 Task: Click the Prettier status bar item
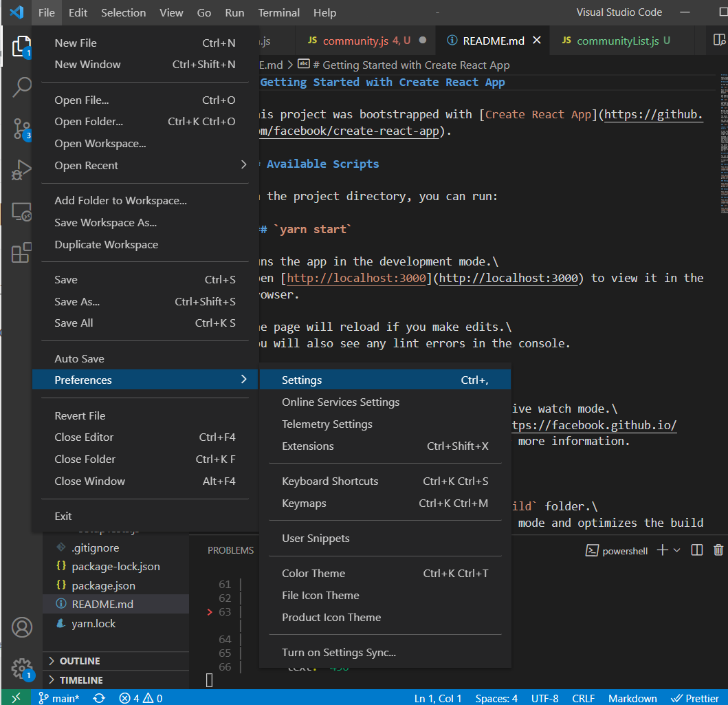[x=695, y=698]
